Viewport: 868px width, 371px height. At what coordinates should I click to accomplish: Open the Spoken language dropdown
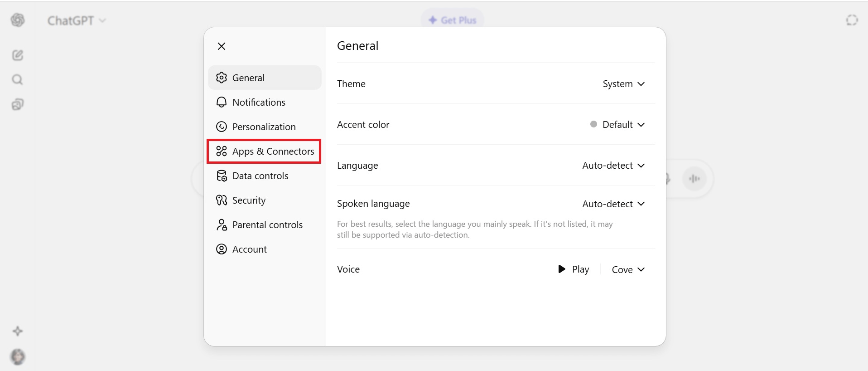pyautogui.click(x=613, y=204)
